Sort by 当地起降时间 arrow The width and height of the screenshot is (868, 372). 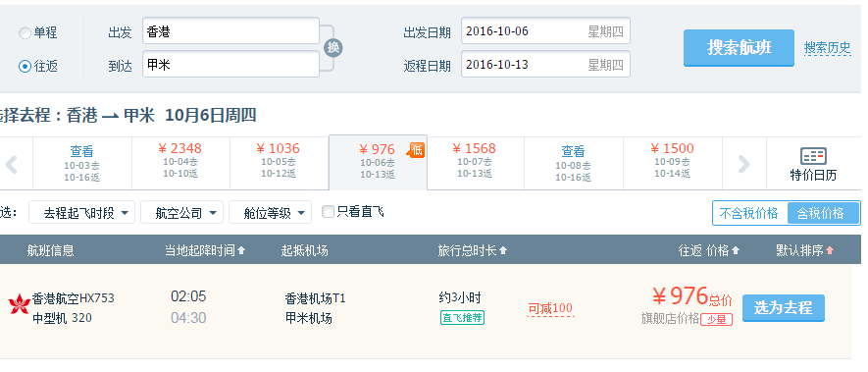(241, 251)
